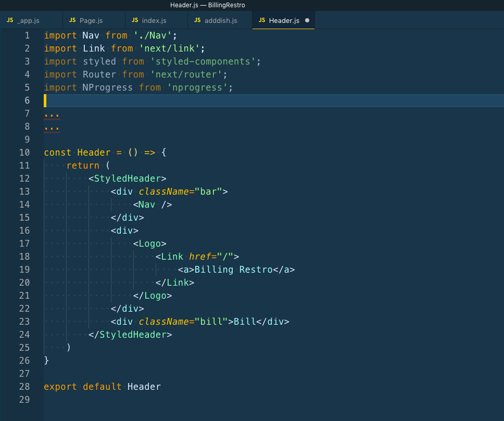
Task: Click 'next/router' import string
Action: coord(186,74)
